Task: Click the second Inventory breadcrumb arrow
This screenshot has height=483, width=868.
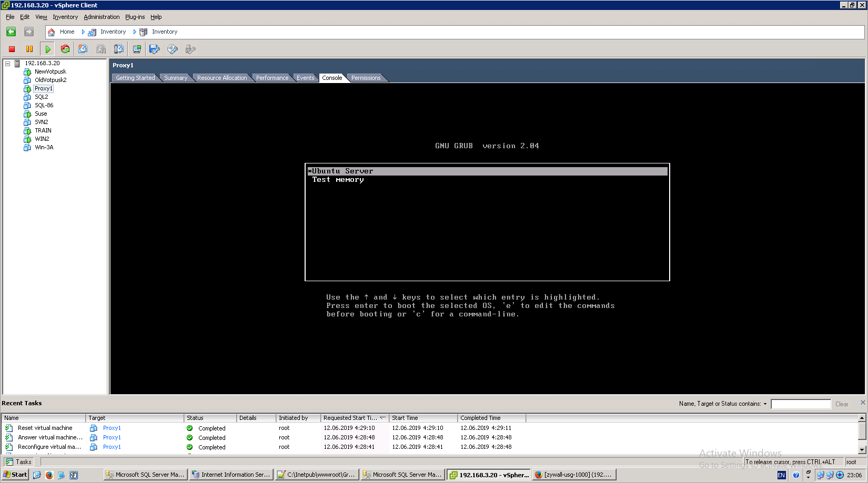Action: coord(135,32)
